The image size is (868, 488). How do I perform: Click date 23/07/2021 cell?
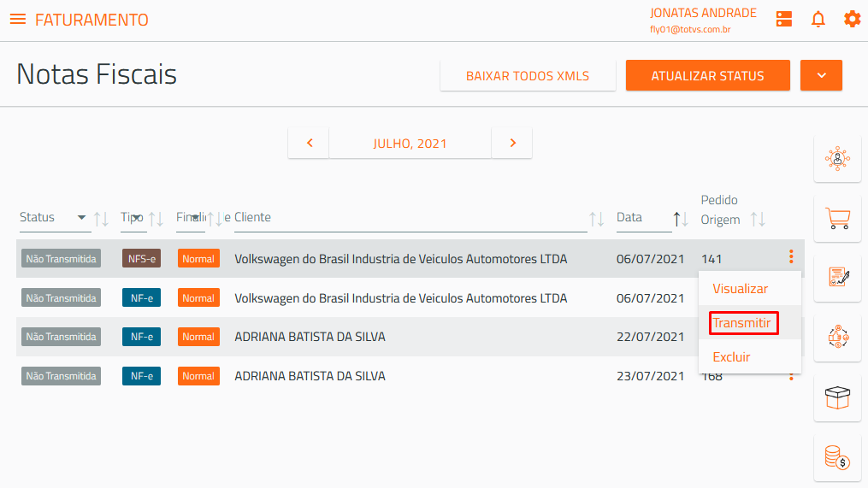click(651, 376)
